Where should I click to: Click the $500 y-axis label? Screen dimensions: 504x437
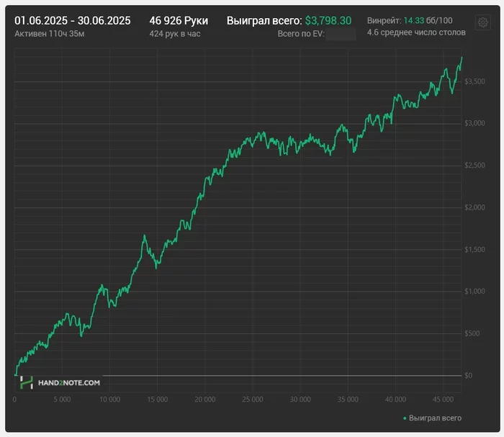(472, 333)
